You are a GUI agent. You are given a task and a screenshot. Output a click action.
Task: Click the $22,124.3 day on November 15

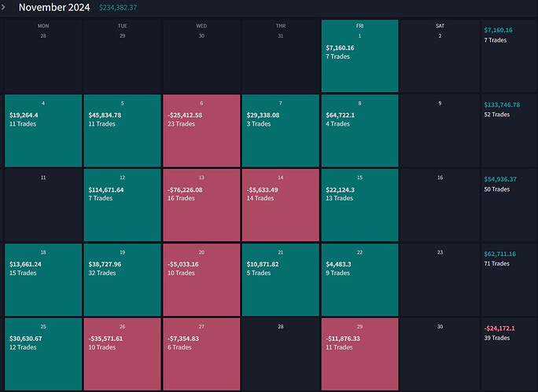359,204
